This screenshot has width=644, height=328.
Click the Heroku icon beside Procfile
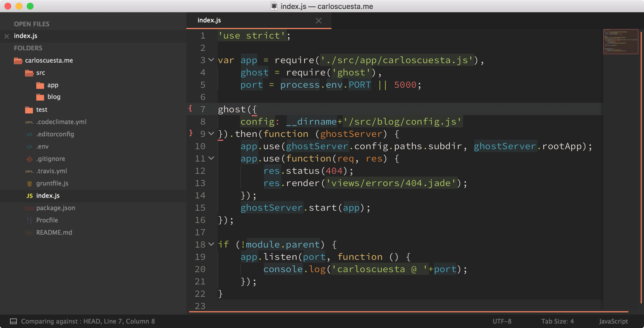[x=29, y=220]
